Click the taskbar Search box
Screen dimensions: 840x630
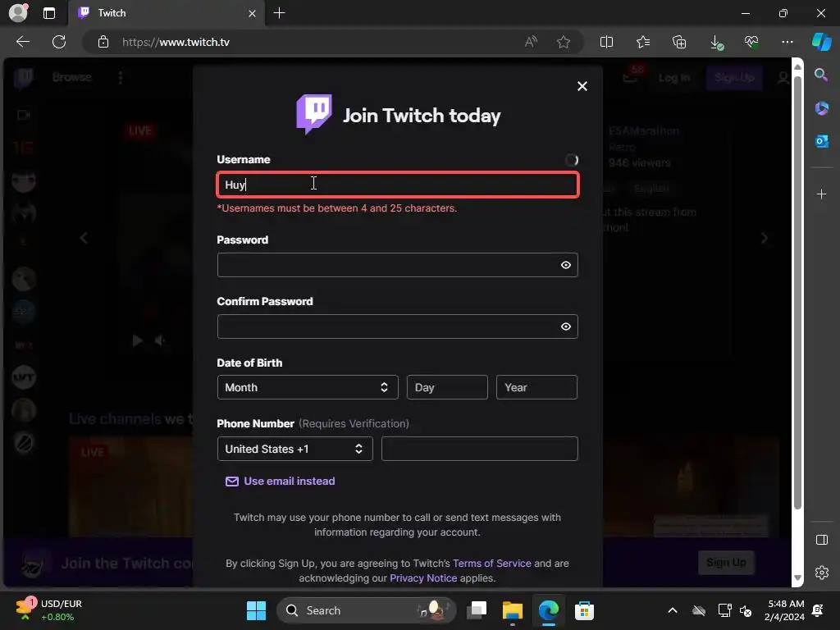367,610
